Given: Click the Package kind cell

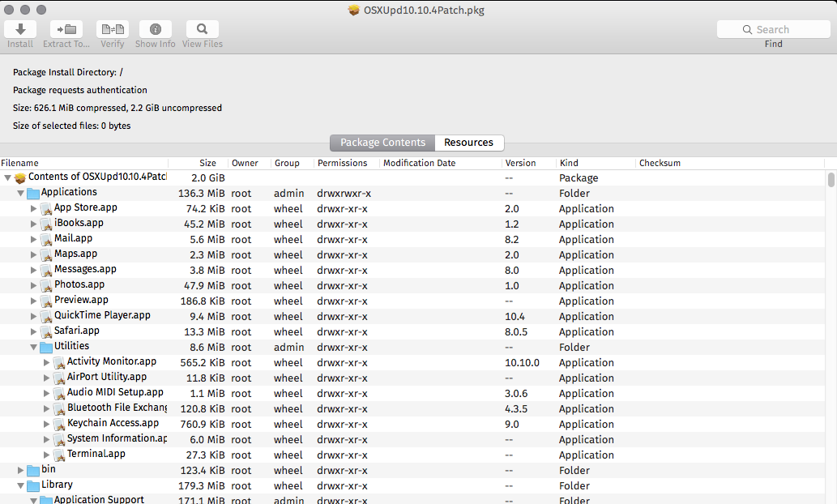Looking at the screenshot, I should coord(579,177).
